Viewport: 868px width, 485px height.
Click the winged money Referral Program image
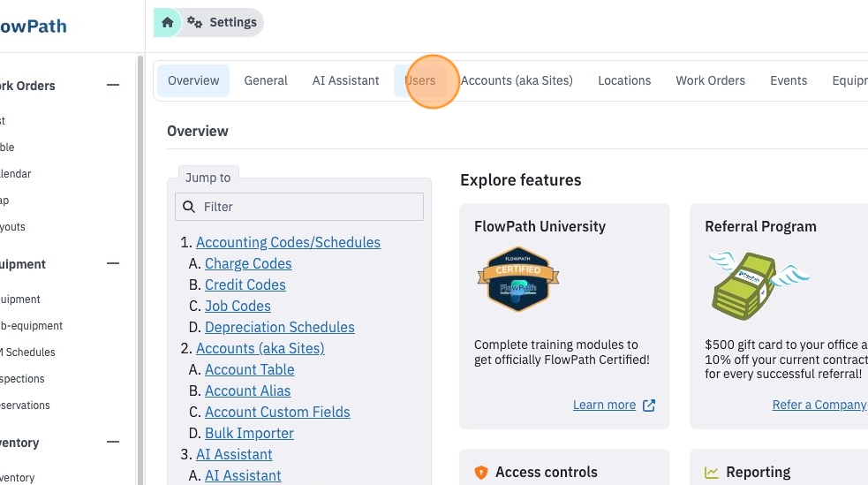coord(759,284)
